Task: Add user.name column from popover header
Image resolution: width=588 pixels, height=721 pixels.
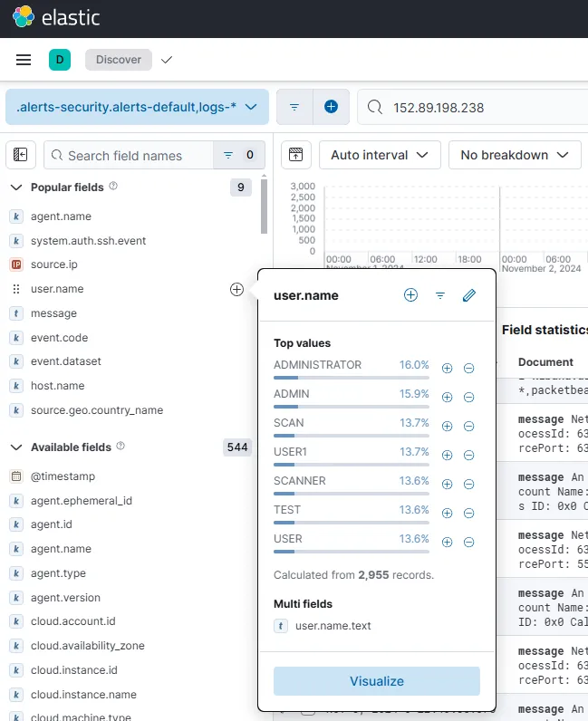Action: [410, 295]
